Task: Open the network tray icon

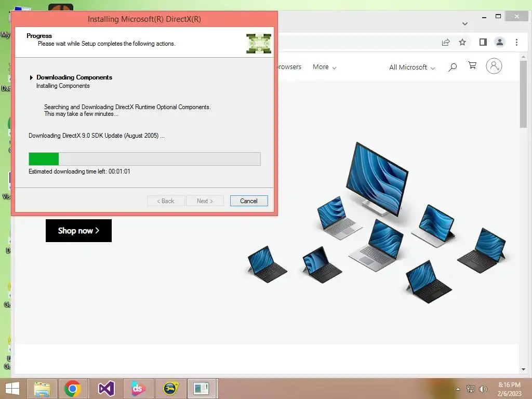Action: pos(470,389)
